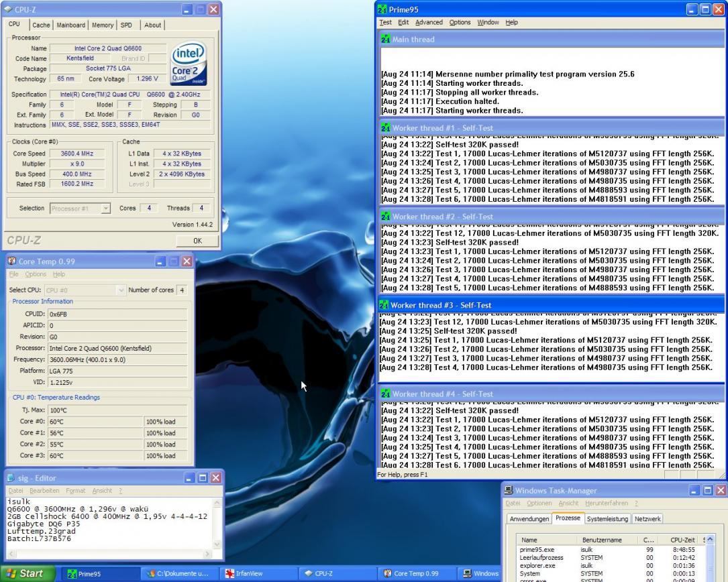The image size is (728, 582).
Task: Open Optionen menu in Task-Manager
Action: (539, 503)
